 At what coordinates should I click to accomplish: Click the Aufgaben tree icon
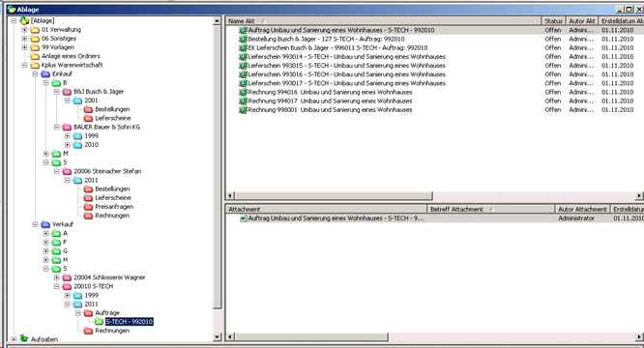(x=24, y=339)
